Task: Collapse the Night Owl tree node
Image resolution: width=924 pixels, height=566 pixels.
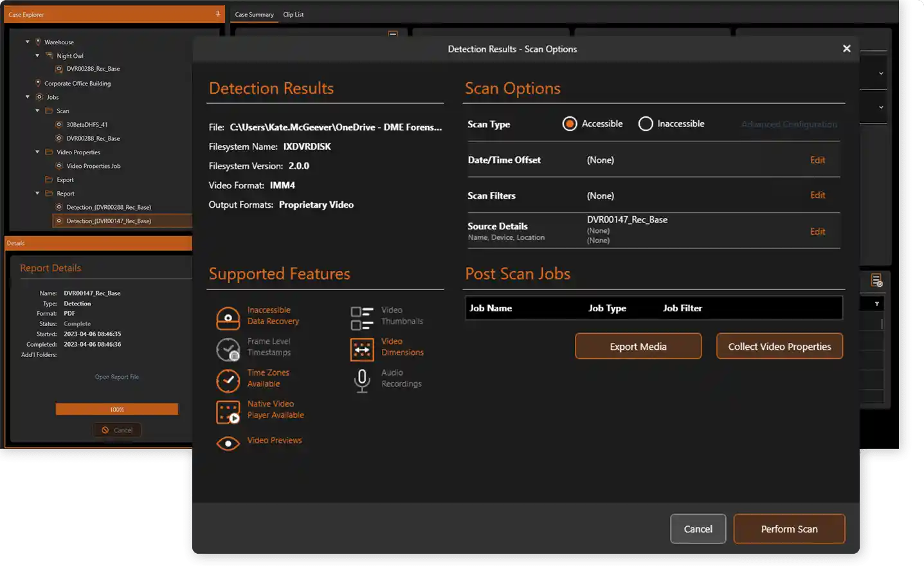Action: pyautogui.click(x=37, y=55)
